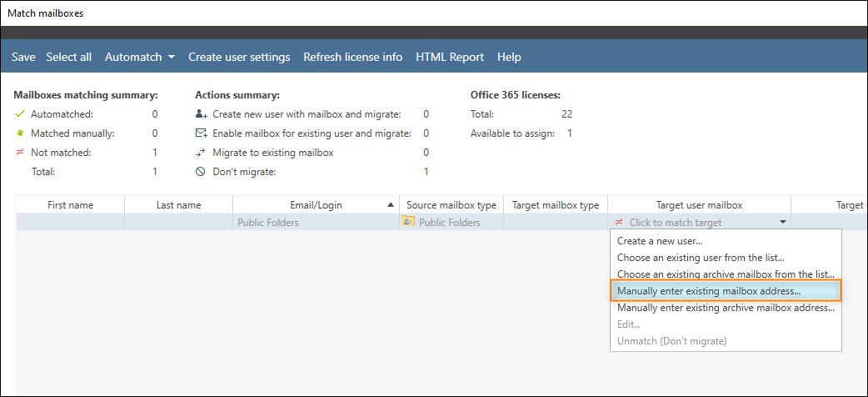The height and width of the screenshot is (397, 868).
Task: Click Save in the toolbar
Action: tap(23, 57)
